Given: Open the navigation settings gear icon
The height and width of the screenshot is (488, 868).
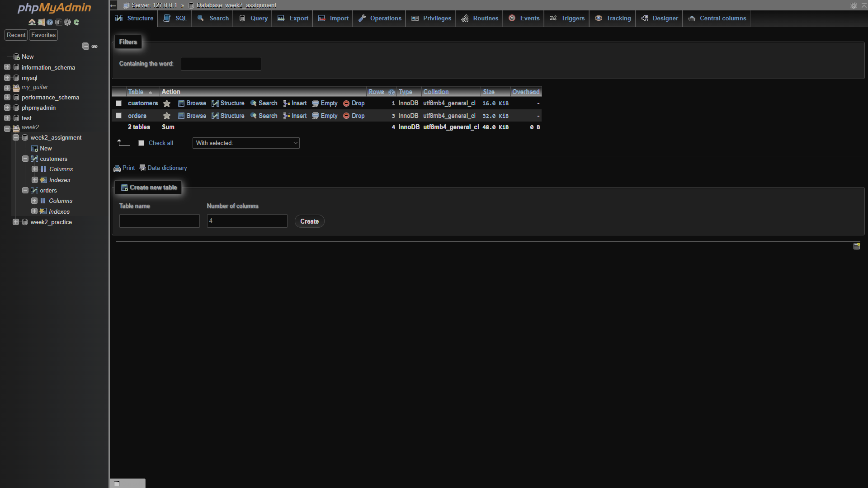Looking at the screenshot, I should click(67, 22).
